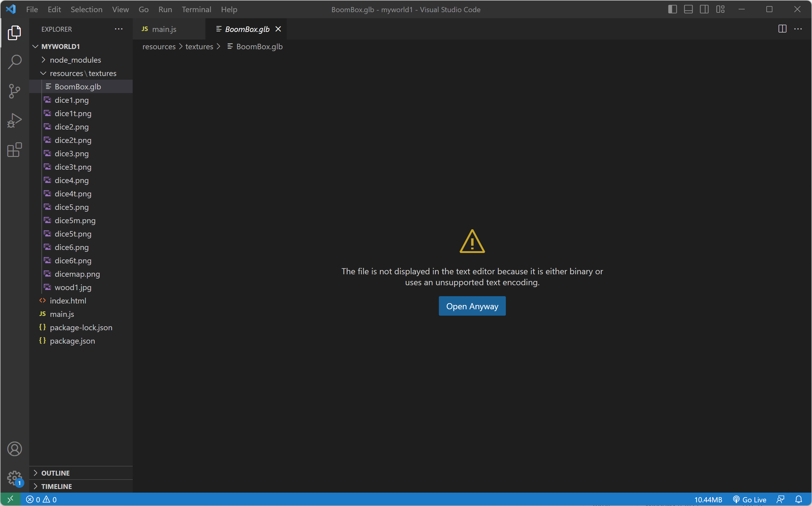Viewport: 812px width, 506px height.
Task: Click the Open Anyway button
Action: (472, 306)
